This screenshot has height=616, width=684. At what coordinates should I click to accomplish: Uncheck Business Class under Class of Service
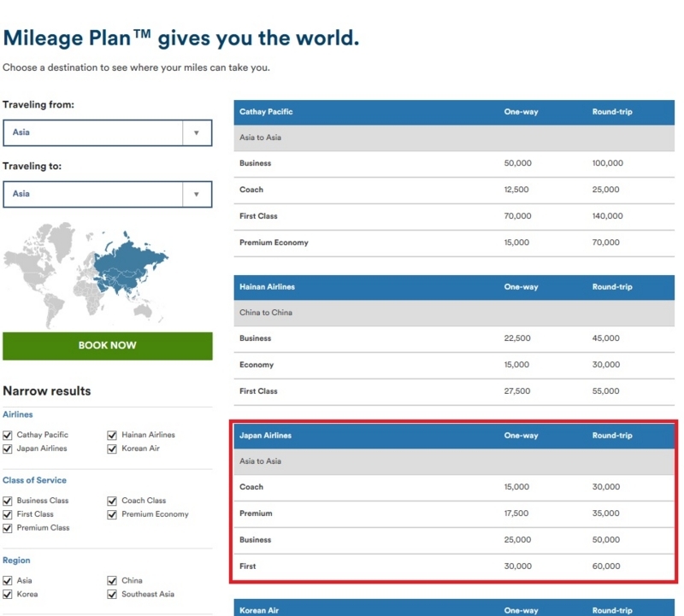pyautogui.click(x=8, y=501)
